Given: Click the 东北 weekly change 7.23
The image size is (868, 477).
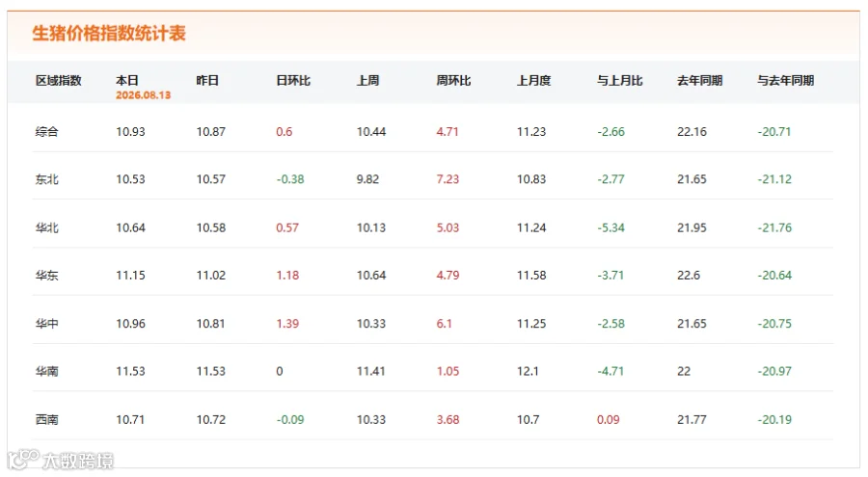Looking at the screenshot, I should coord(448,179).
